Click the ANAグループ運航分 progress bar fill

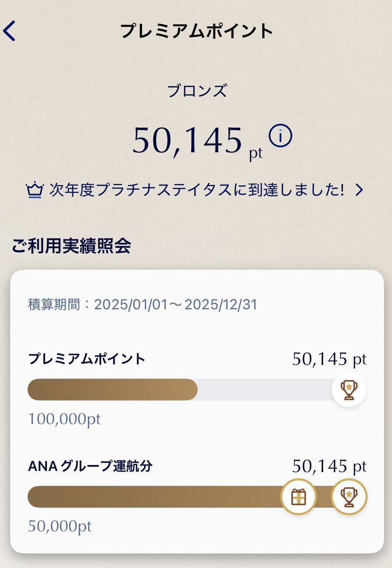coord(151,497)
